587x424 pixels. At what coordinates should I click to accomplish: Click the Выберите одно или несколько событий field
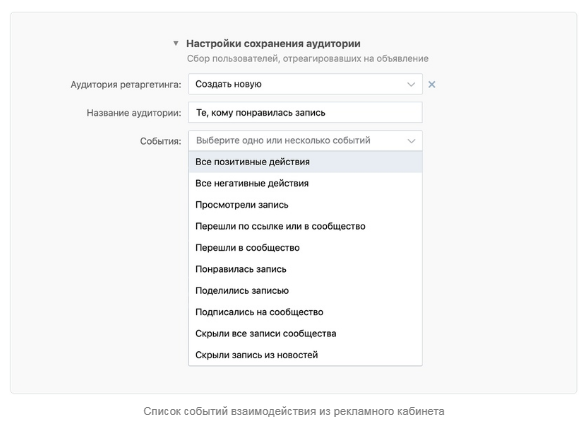pos(305,141)
